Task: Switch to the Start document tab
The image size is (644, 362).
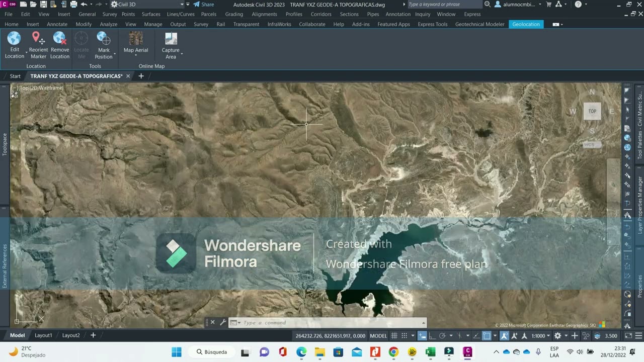Action: [15, 76]
